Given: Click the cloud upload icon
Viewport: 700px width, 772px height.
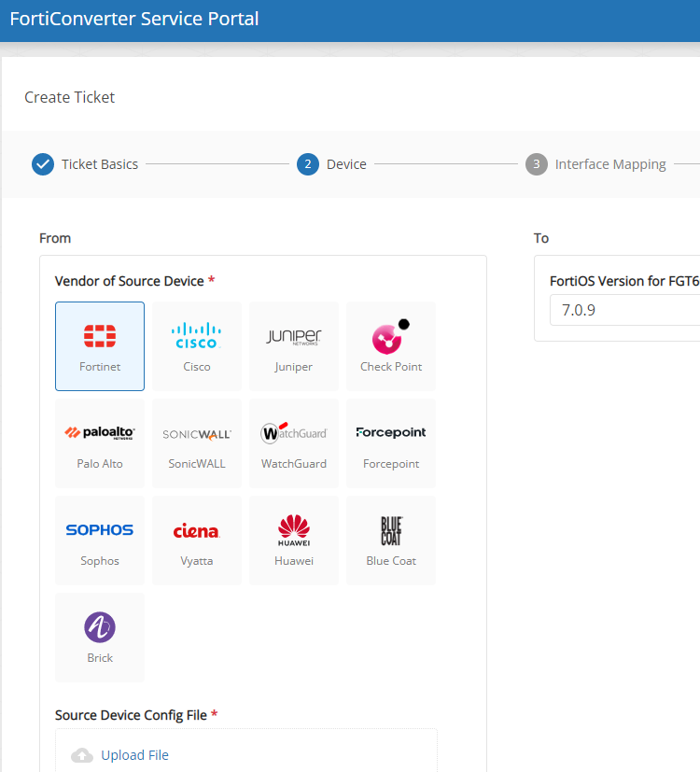Looking at the screenshot, I should (82, 755).
